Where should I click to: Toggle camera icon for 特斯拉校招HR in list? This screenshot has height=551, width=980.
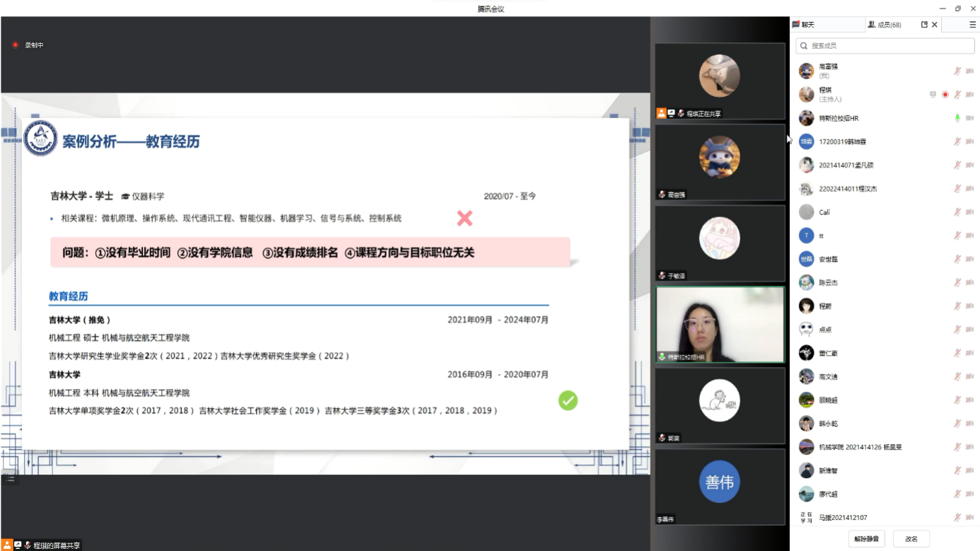click(969, 118)
